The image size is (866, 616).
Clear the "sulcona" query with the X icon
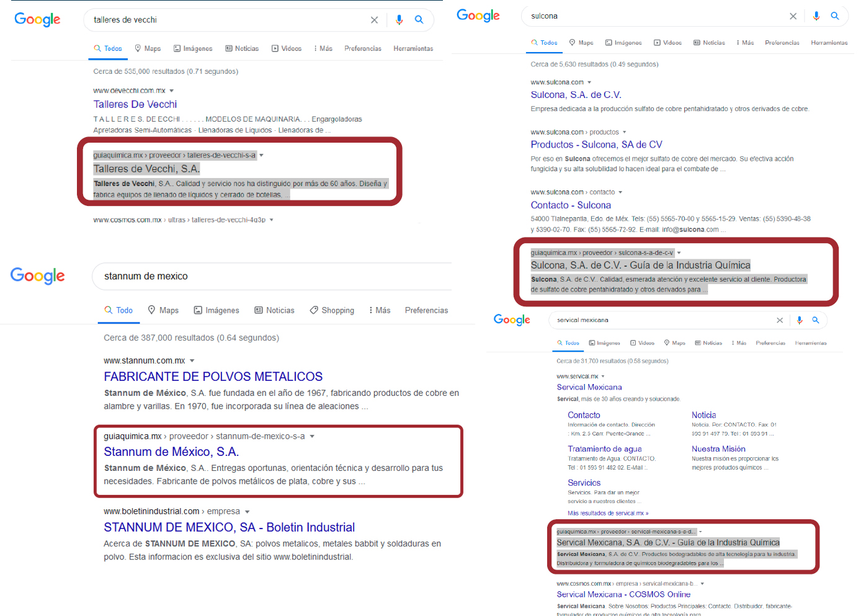(x=793, y=16)
